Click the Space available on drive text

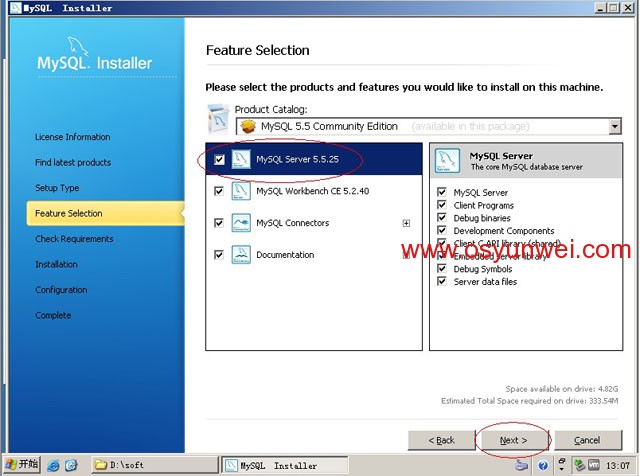[562, 389]
